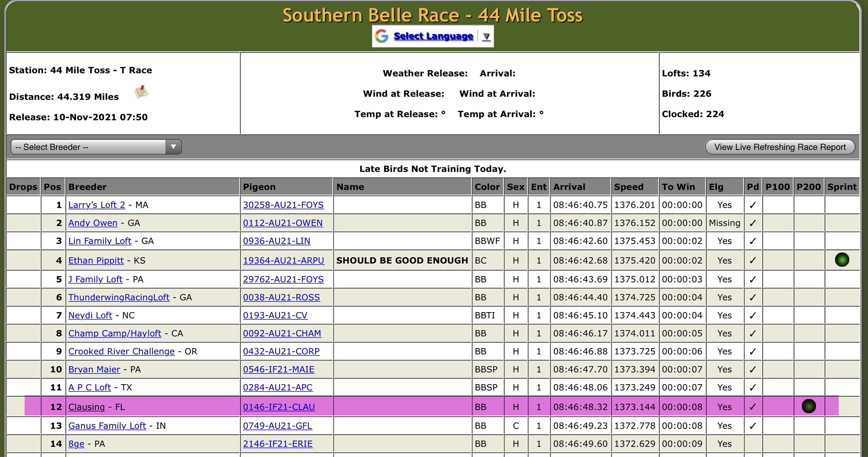Click the Speed column header
The image size is (868, 457).
tap(629, 187)
